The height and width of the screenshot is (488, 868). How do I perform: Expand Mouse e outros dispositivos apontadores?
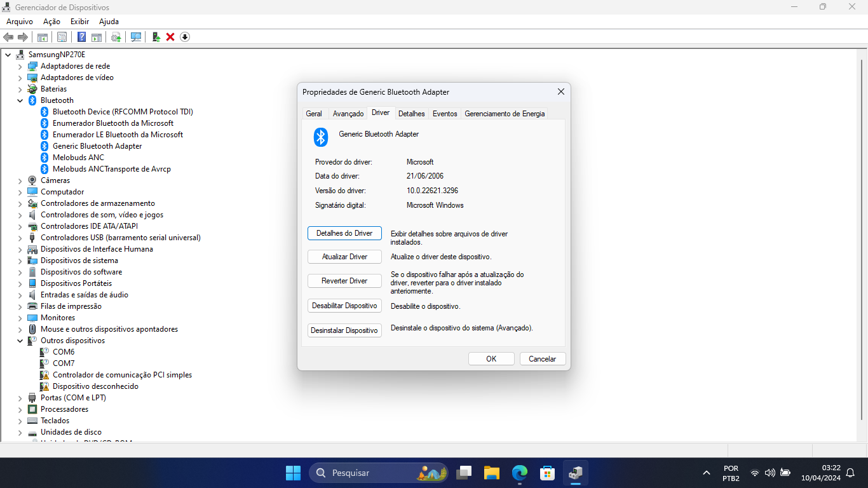[20, 329]
